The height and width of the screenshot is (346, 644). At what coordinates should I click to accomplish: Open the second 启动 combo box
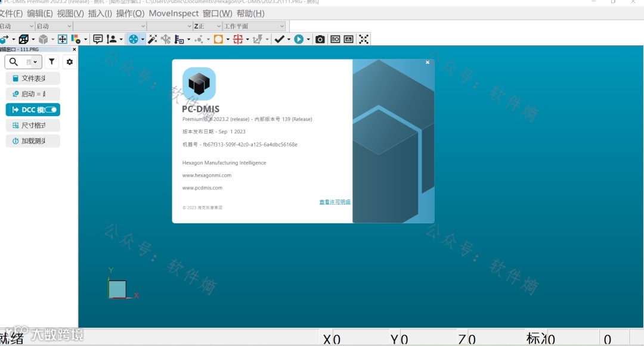tap(54, 26)
